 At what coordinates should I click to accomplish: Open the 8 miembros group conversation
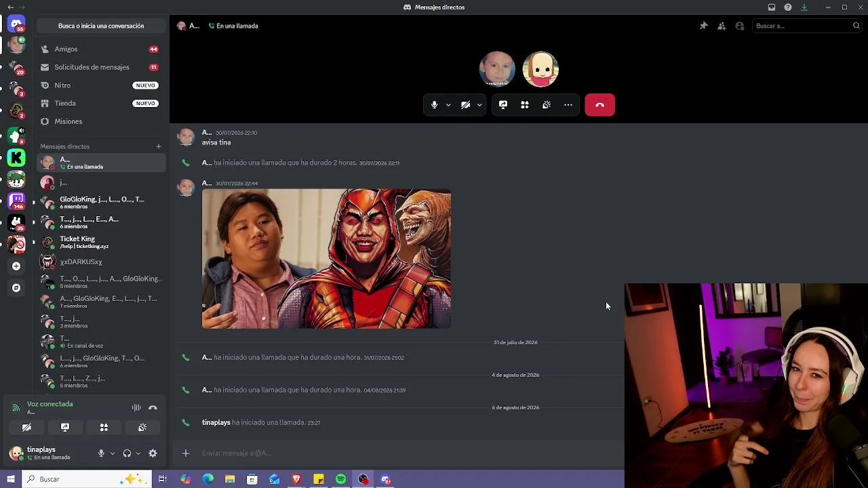[101, 281]
